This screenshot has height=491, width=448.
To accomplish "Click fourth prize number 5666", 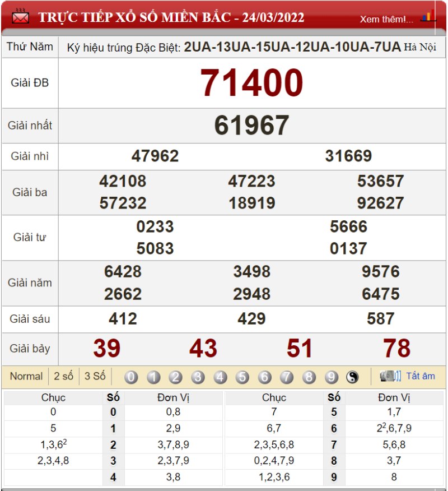I will [x=348, y=226].
